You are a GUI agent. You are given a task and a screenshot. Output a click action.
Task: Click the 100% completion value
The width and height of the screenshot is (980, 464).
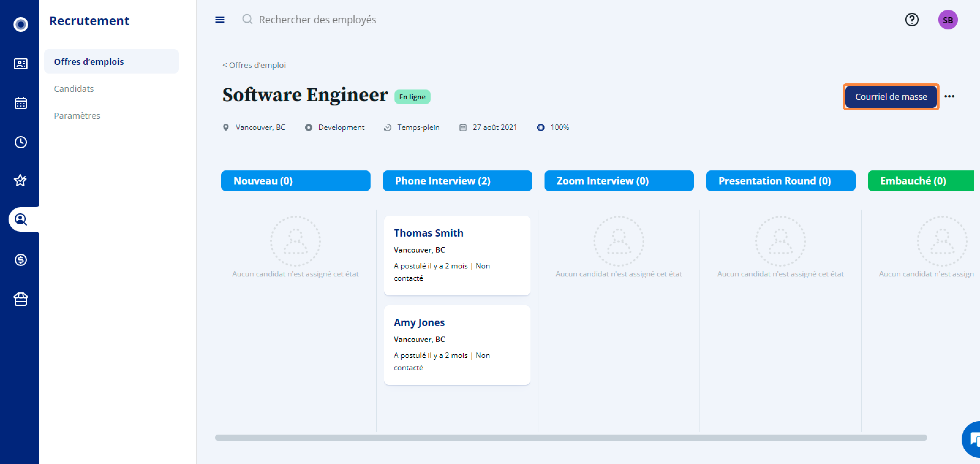[x=560, y=127]
